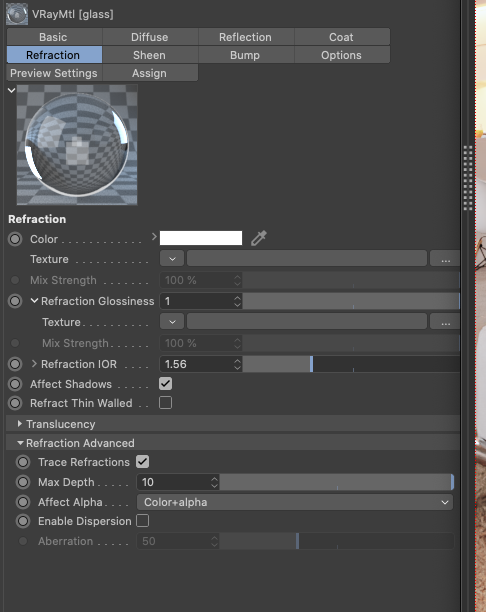Open the Glossiness Texture dropdown
The width and height of the screenshot is (486, 612).
point(172,322)
